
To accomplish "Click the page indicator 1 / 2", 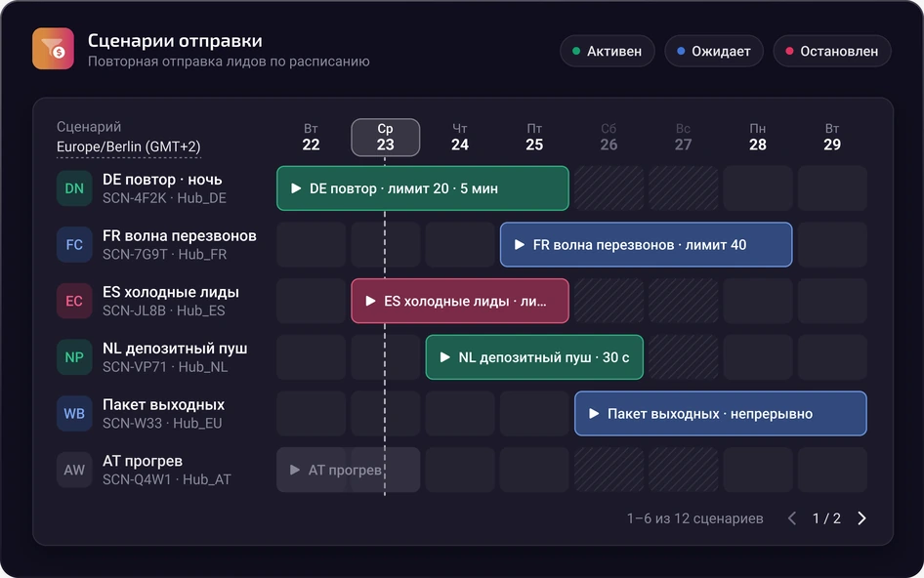I will (x=826, y=517).
